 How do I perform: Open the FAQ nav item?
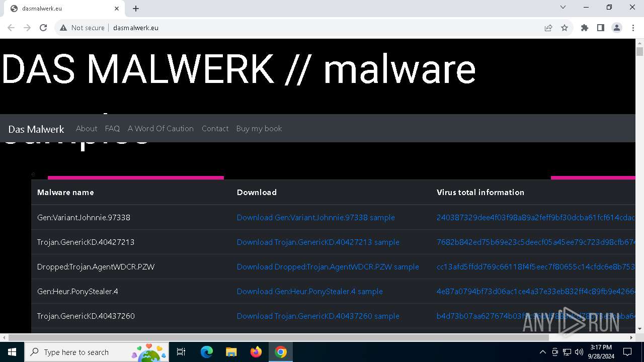coord(112,129)
